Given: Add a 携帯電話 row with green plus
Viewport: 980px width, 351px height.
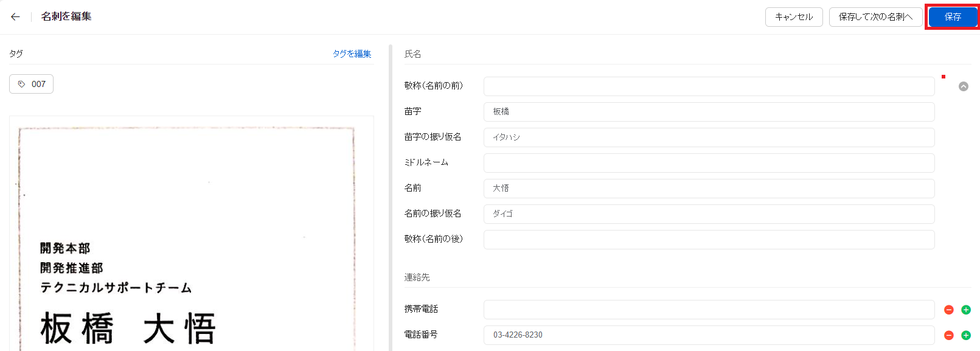Looking at the screenshot, I should coord(966,310).
